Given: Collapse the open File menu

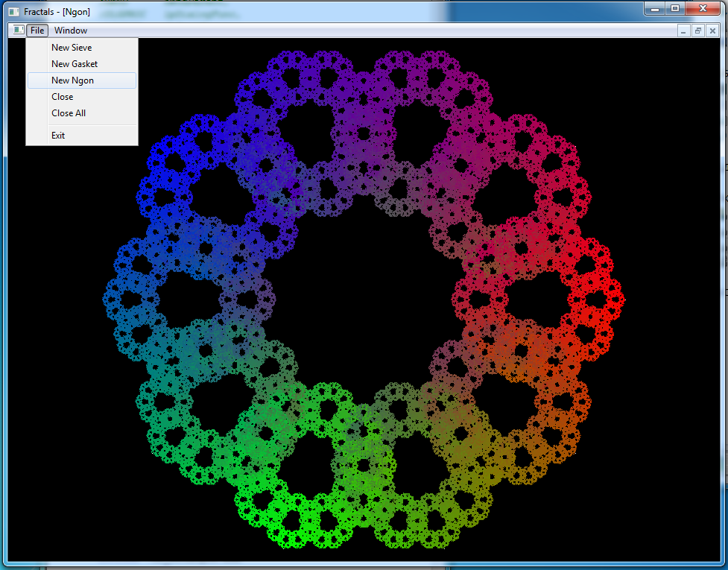Looking at the screenshot, I should click(37, 31).
